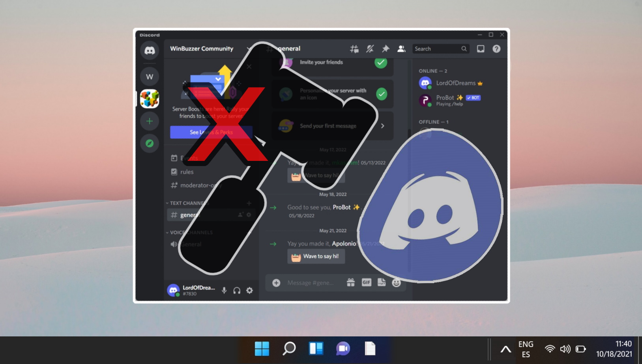Click the OFFLINE — 1 member heading
642x364 pixels.
pyautogui.click(x=433, y=122)
